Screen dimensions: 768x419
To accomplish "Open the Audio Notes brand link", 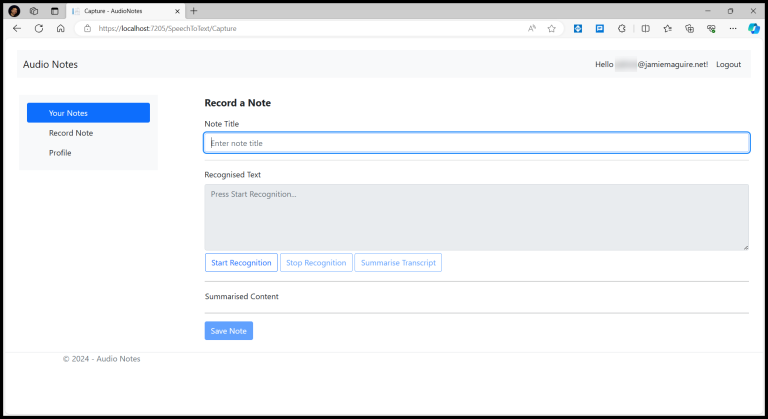I will point(50,64).
